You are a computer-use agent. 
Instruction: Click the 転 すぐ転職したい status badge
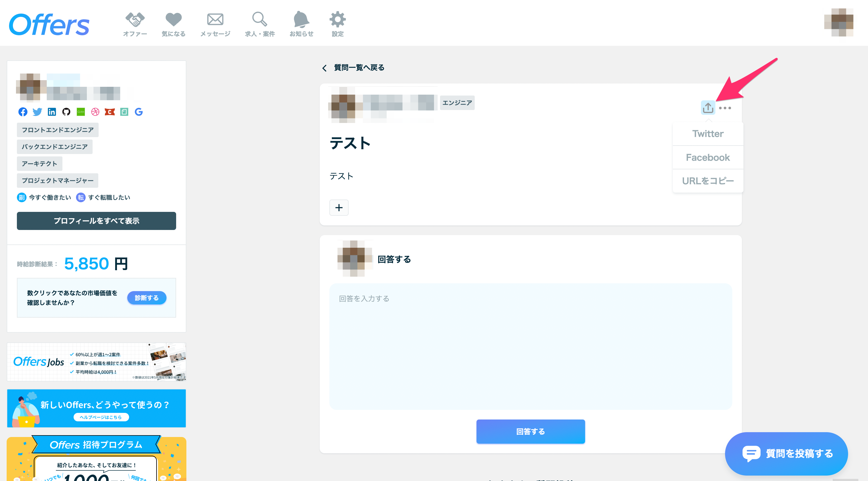point(103,198)
